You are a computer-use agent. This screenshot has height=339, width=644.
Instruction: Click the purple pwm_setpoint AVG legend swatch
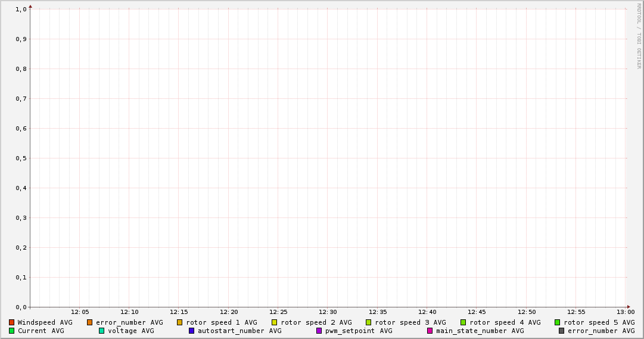tap(319, 331)
